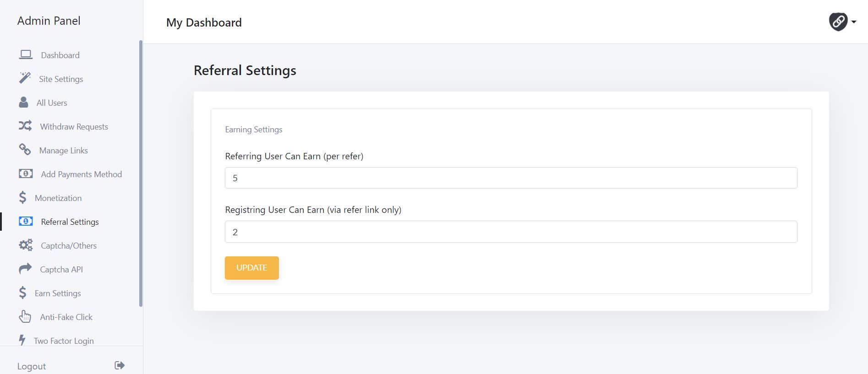Click the Site Settings magic wand icon
868x374 pixels.
(x=25, y=78)
